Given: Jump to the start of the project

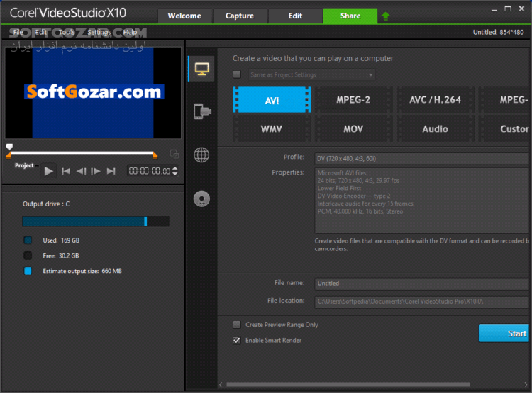Looking at the screenshot, I should pyautogui.click(x=66, y=171).
